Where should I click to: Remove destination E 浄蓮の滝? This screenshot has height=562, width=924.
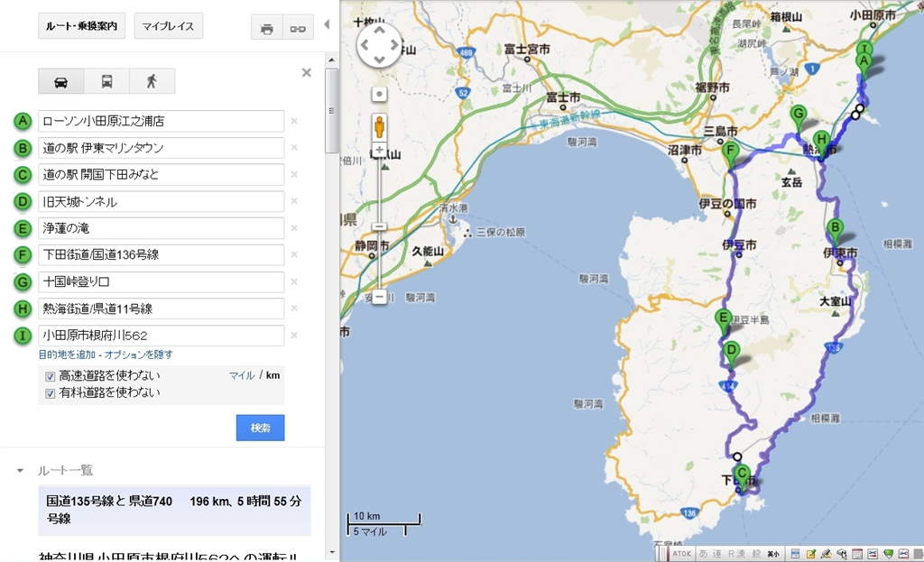[293, 228]
